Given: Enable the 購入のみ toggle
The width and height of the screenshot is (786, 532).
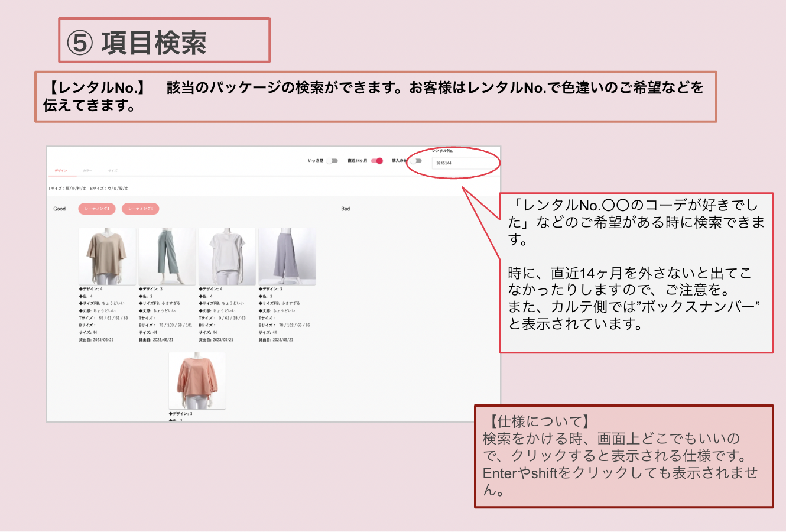Looking at the screenshot, I should coord(417,161).
